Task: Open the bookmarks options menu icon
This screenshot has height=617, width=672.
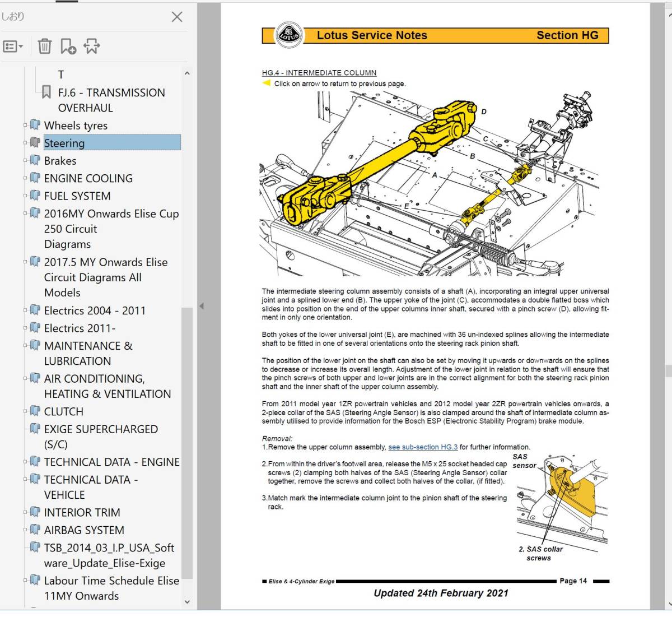Action: (13, 47)
